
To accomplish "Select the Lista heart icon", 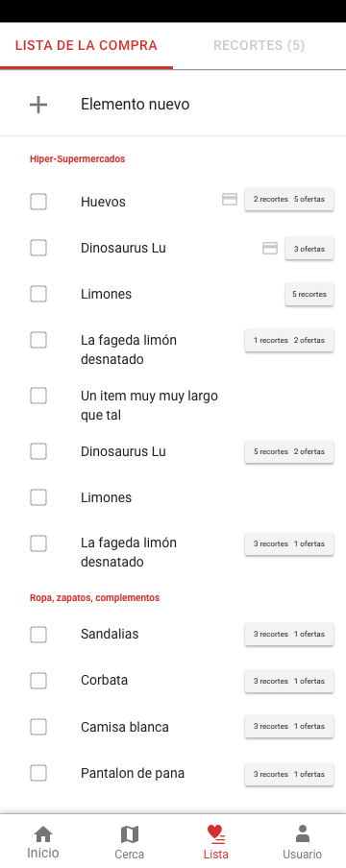I will [x=215, y=834].
